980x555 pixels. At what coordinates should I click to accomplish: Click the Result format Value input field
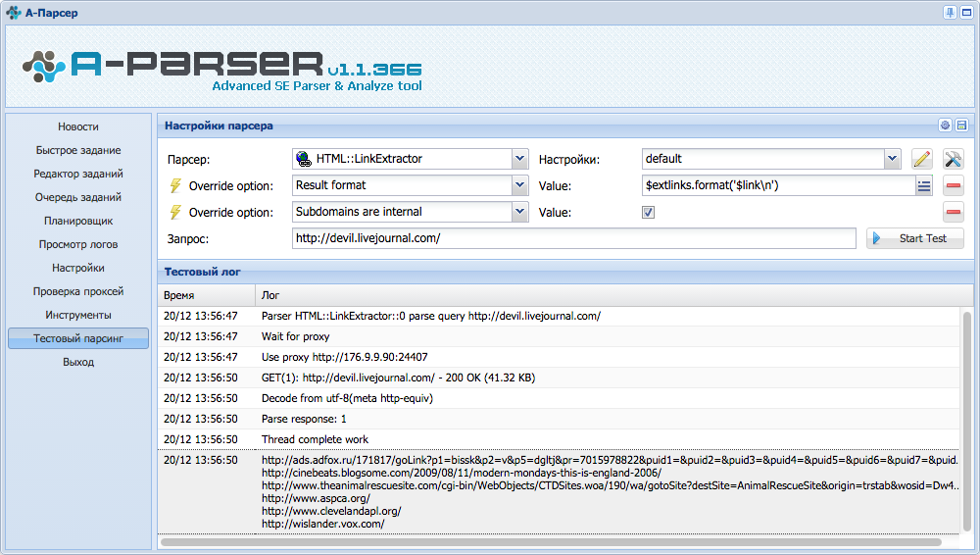click(x=779, y=185)
